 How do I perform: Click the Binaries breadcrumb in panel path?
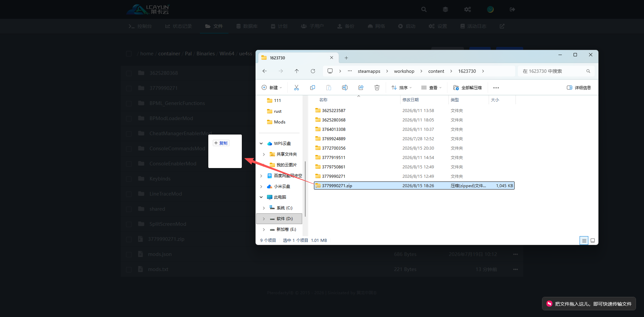pyautogui.click(x=206, y=54)
